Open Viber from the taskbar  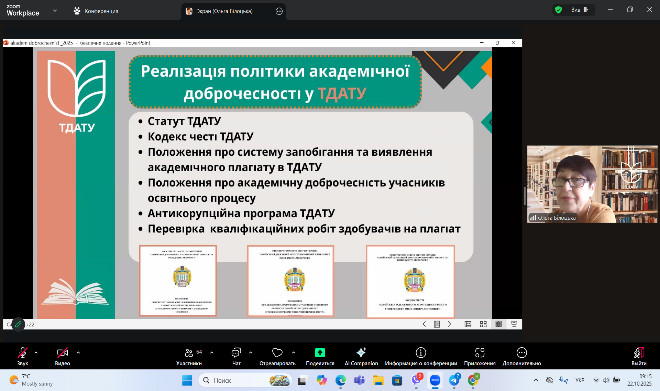click(417, 380)
